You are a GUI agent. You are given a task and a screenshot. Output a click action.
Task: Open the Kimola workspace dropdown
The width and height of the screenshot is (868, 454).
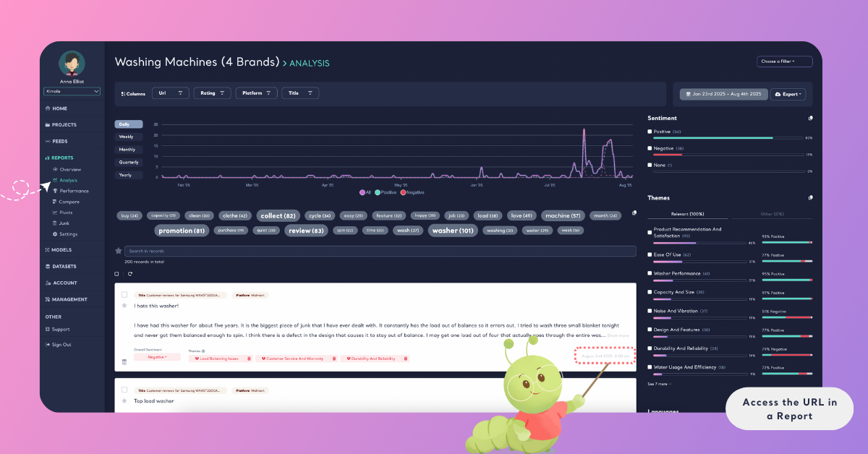coord(72,91)
